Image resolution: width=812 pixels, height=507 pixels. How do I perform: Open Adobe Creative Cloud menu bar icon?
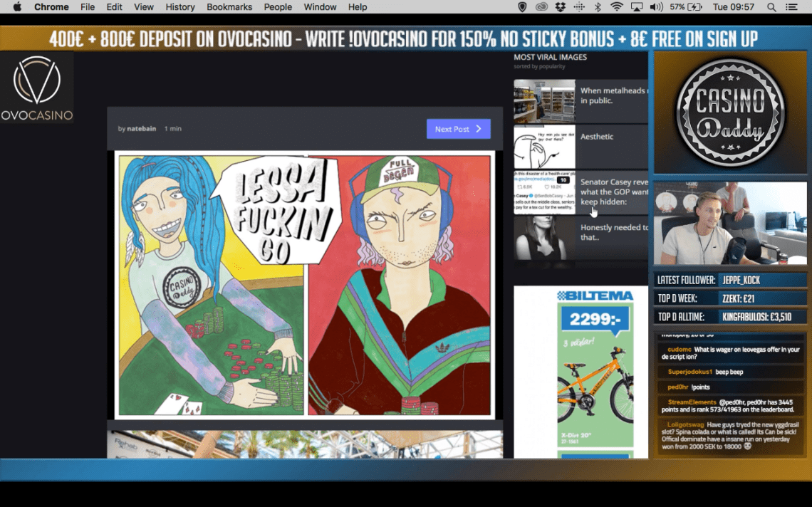[x=542, y=6]
